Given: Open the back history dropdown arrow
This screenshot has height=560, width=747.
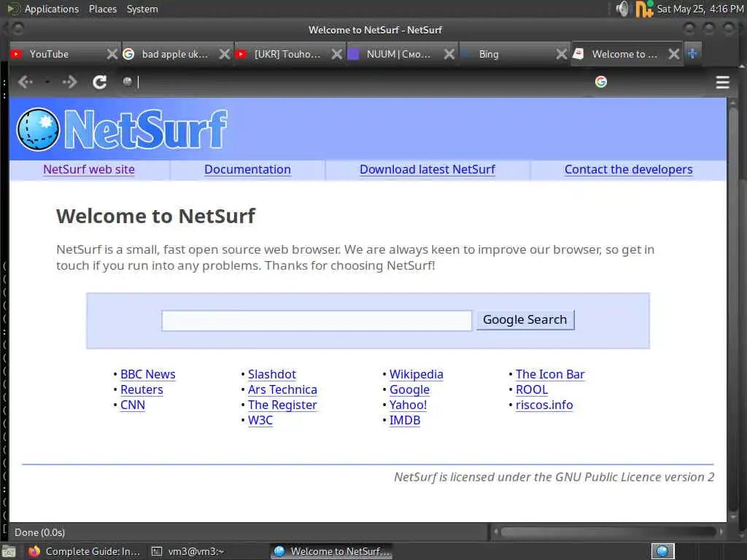Looking at the screenshot, I should [47, 82].
